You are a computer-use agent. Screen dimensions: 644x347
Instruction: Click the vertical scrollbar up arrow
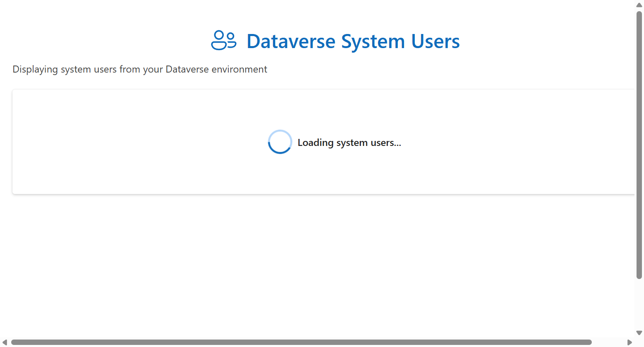point(639,5)
